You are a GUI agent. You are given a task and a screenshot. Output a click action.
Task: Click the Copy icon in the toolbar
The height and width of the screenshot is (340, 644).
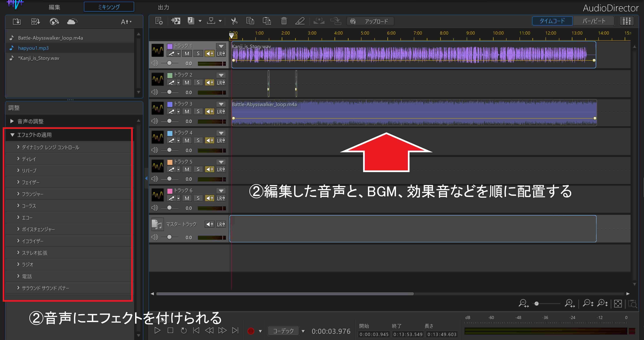point(250,21)
